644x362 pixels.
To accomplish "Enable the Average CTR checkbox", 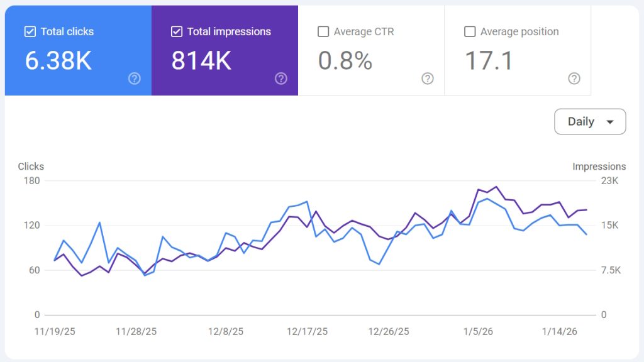I will (323, 31).
